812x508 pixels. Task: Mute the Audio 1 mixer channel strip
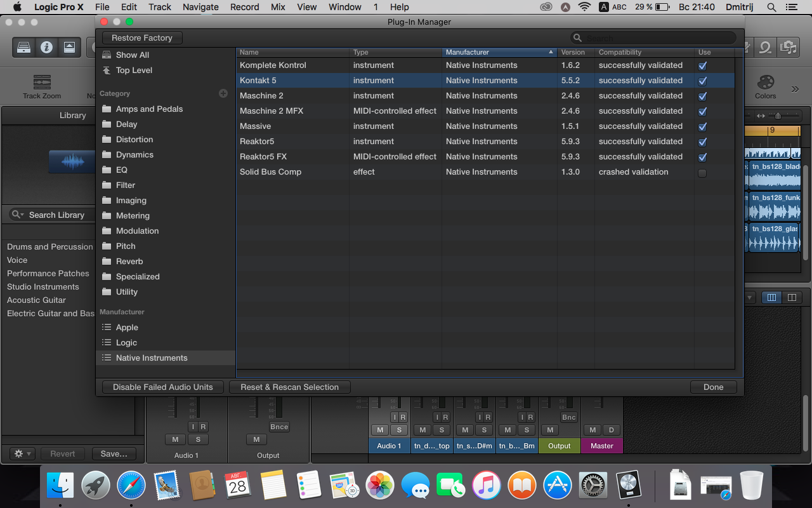380,430
